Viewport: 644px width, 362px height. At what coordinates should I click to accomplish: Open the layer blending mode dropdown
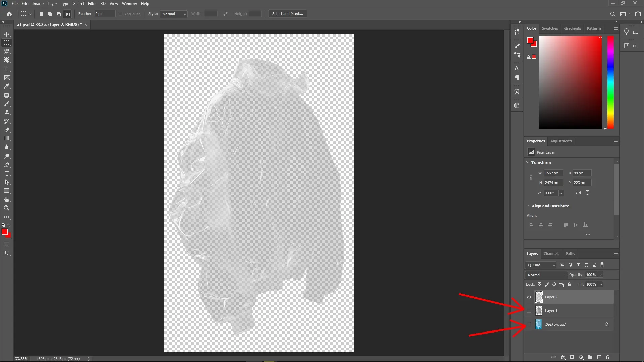pos(546,275)
